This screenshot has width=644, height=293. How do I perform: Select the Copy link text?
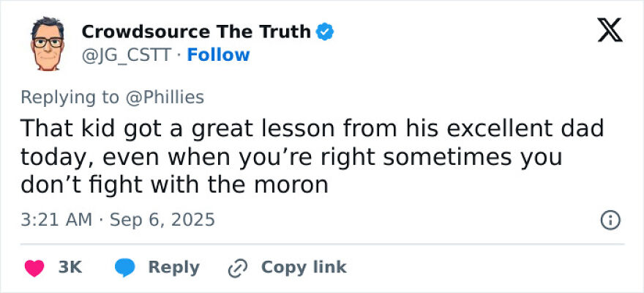(304, 268)
